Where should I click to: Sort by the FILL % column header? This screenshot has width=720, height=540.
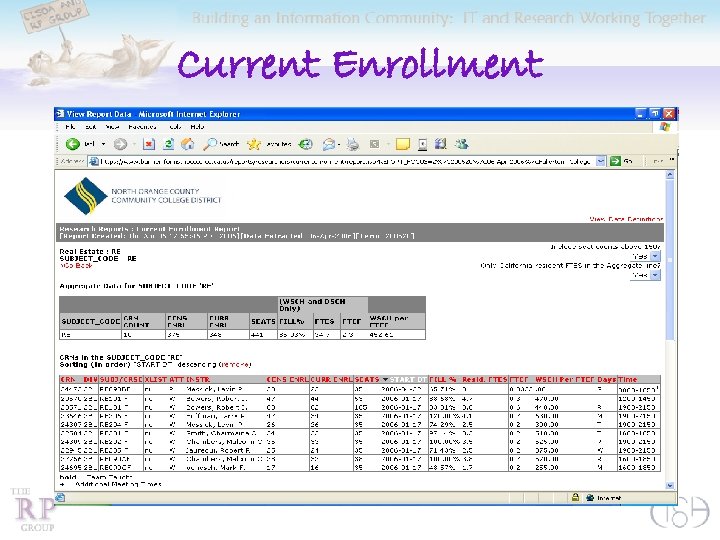443,379
